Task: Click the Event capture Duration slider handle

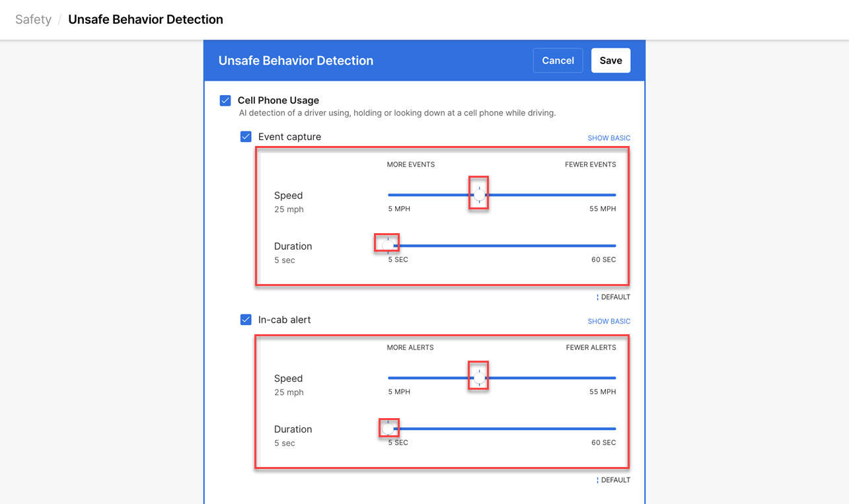Action: [388, 246]
